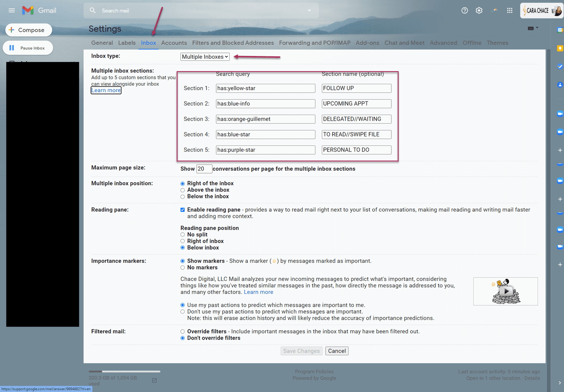Open the Contacts side panel icon
Image resolution: width=564 pixels, height=392 pixels.
click(x=559, y=85)
